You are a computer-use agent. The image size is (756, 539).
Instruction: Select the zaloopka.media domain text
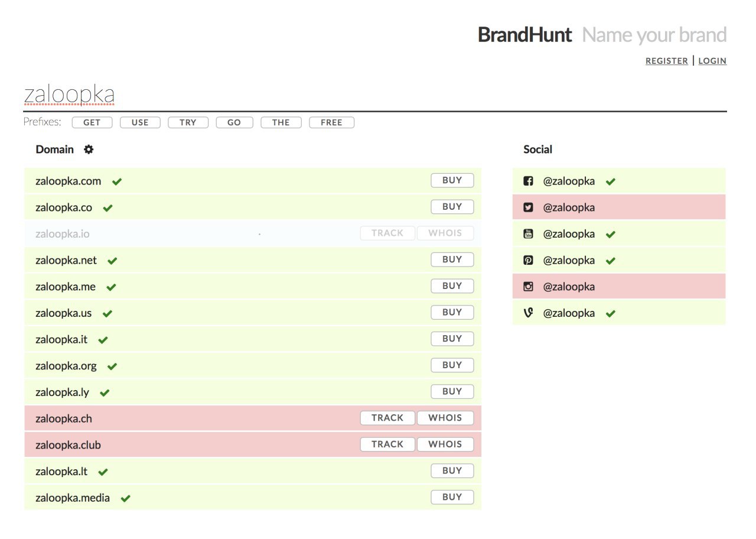pos(73,498)
